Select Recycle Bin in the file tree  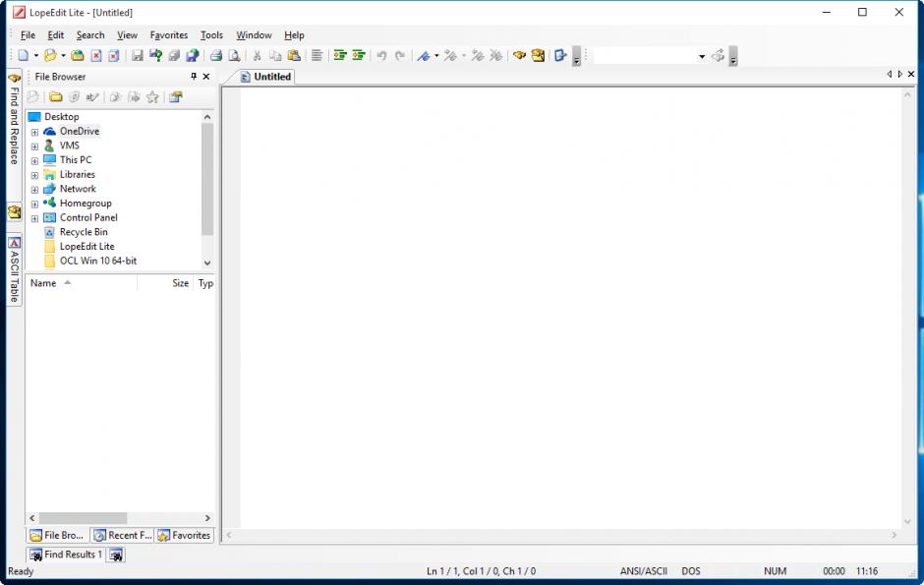(x=84, y=232)
